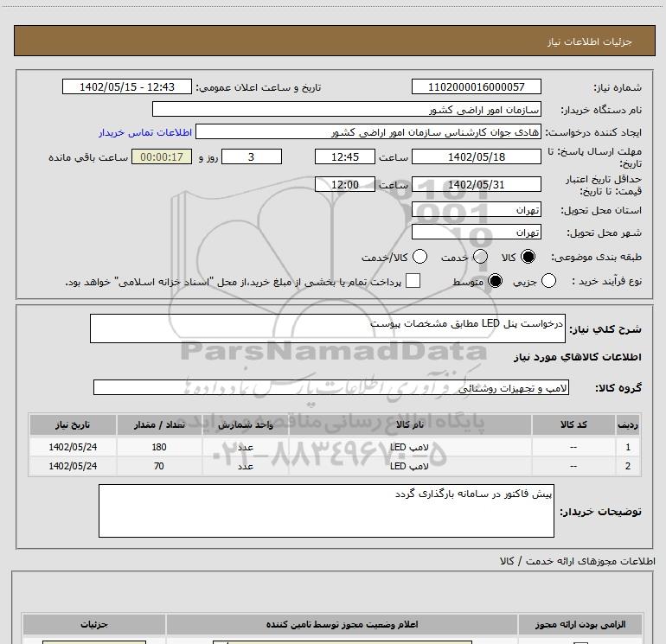Select row 1 لامپ LED item name
Screen dimensions: 666x644
click(409, 448)
